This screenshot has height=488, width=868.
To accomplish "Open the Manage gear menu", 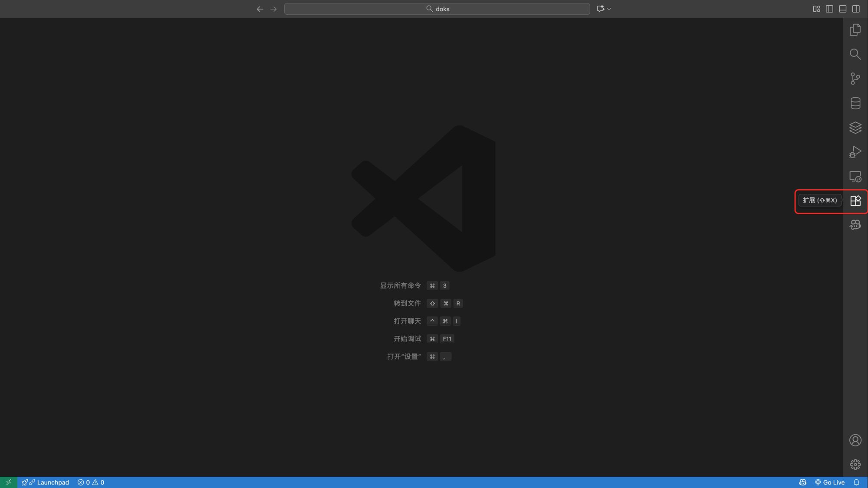I will click(x=855, y=465).
